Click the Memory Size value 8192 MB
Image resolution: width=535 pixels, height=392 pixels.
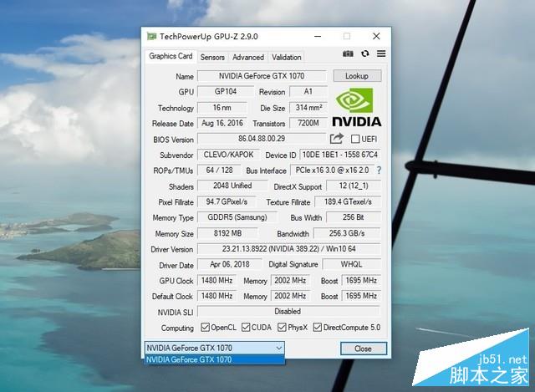[x=227, y=233]
